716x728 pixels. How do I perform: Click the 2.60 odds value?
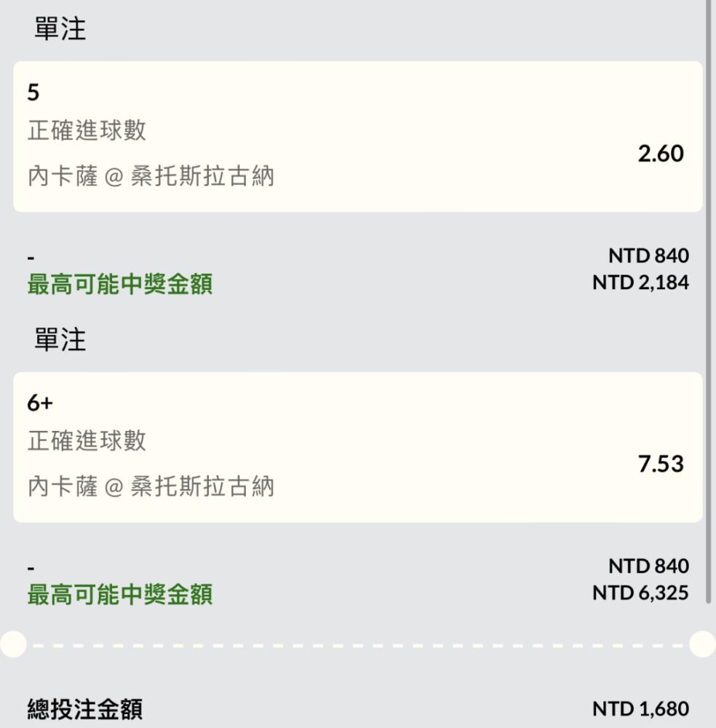coord(661,154)
